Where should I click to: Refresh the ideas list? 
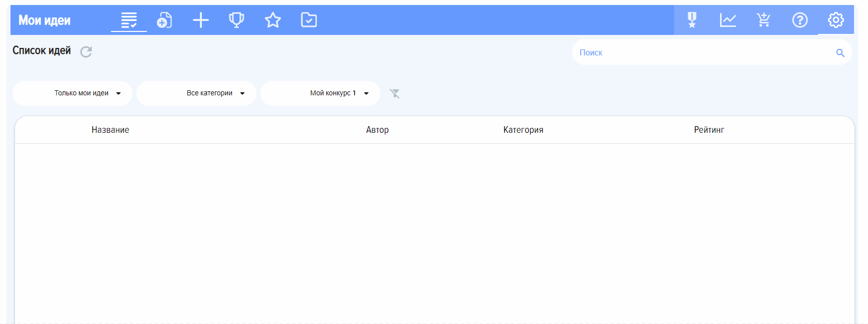click(86, 51)
